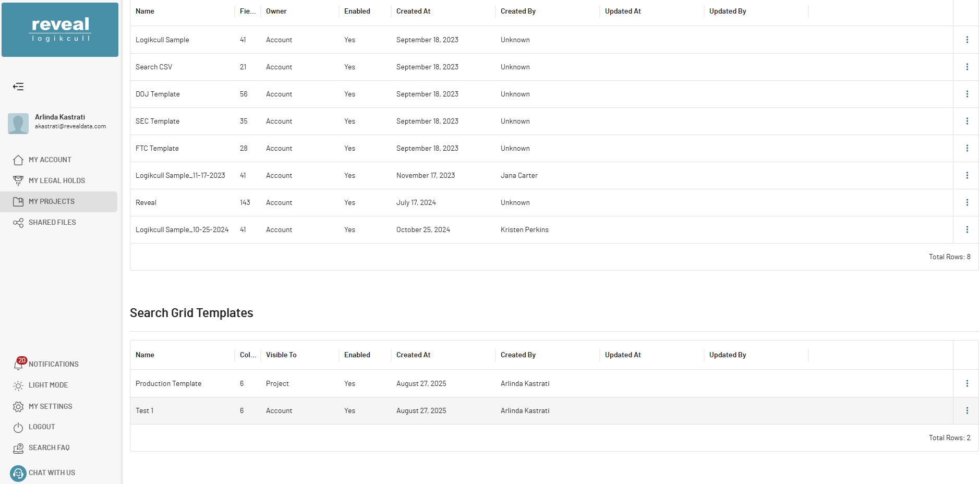
Task: Sort top table by Owner column
Action: pos(276,11)
